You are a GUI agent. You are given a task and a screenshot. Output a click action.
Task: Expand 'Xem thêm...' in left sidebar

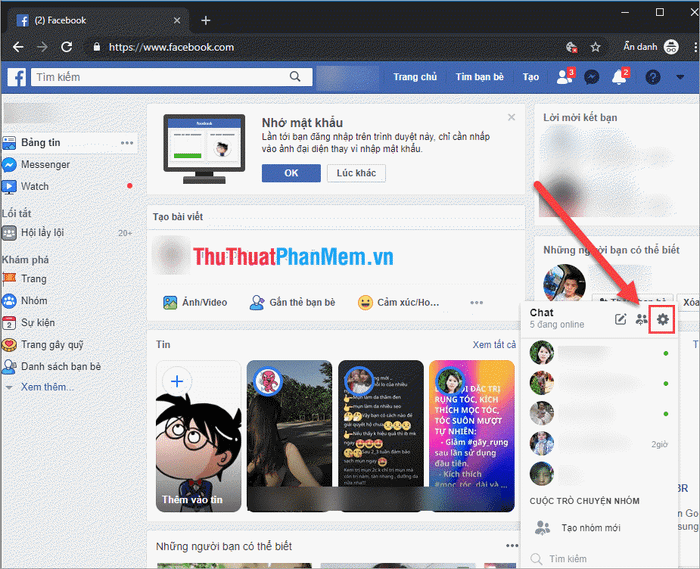(46, 387)
